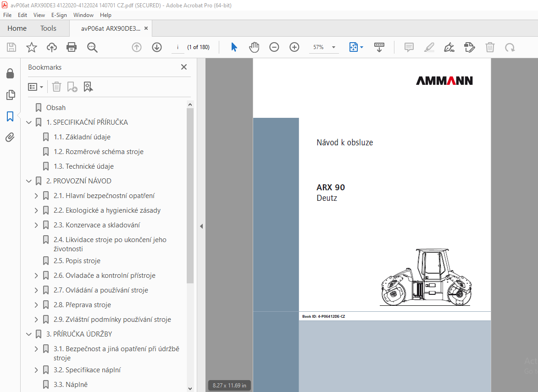The image size is (538, 392).
Task: Open 2.4. Likvidace stroje bookmark
Action: coord(110,244)
